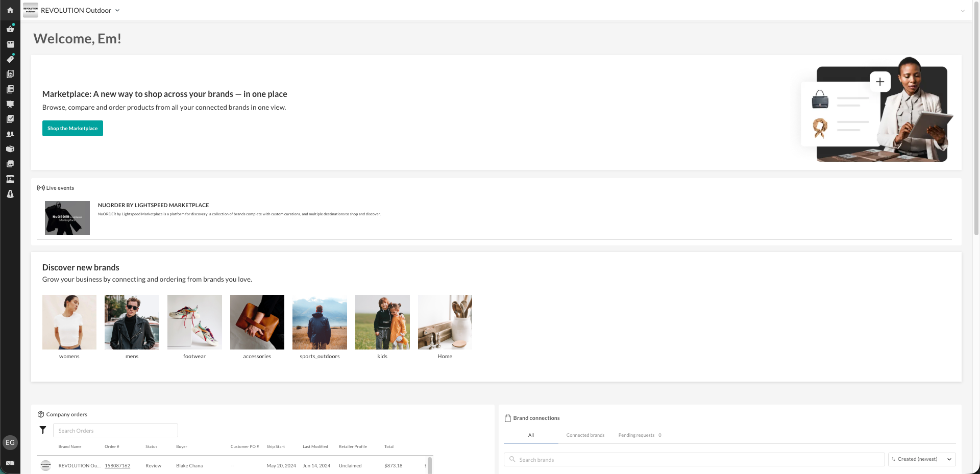Image resolution: width=980 pixels, height=474 pixels.
Task: Open order number 158087162 link
Action: pos(117,466)
